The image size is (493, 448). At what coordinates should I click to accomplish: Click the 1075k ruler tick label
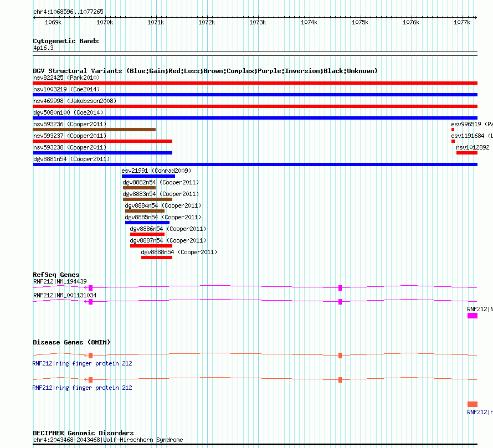coord(360,22)
